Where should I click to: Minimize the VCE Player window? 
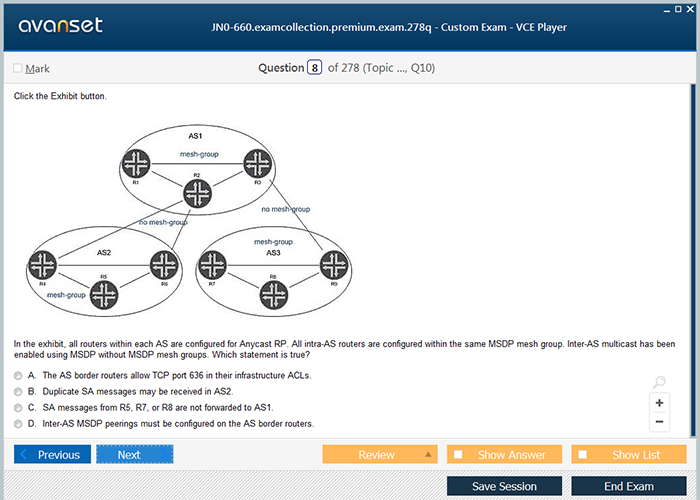click(667, 10)
